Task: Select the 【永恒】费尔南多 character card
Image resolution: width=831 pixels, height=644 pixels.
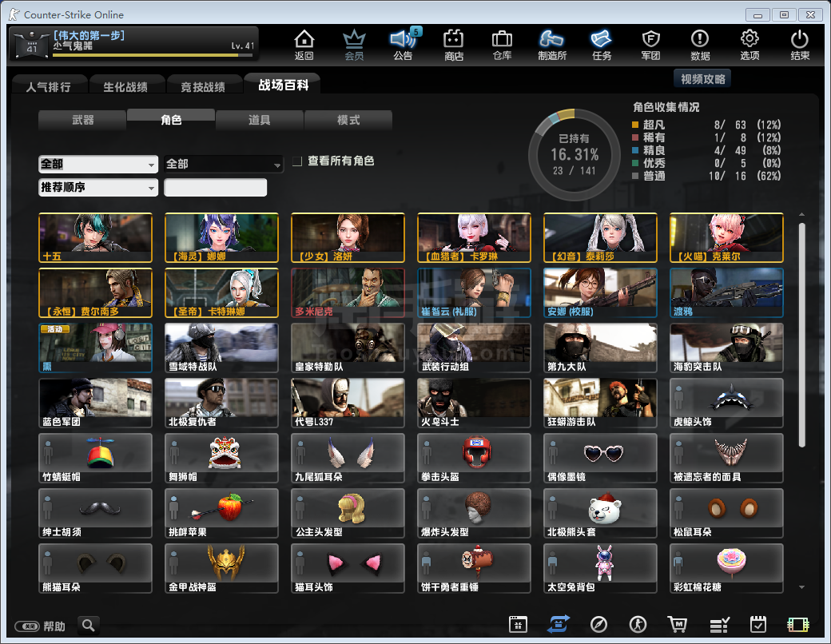Action: (95, 293)
